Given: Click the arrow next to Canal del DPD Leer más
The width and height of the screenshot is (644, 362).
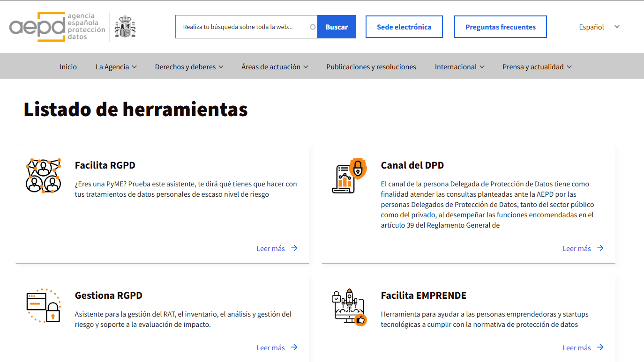Looking at the screenshot, I should pyautogui.click(x=600, y=248).
